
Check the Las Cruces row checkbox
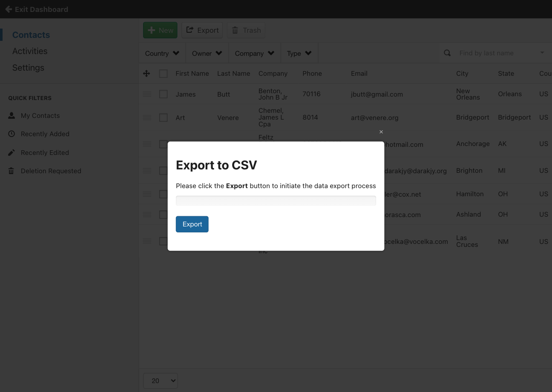point(163,241)
